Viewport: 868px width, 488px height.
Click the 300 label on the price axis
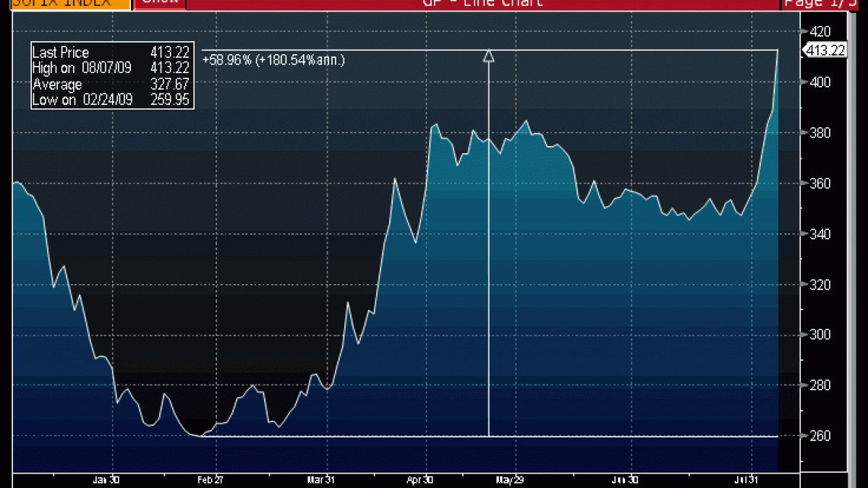point(820,335)
